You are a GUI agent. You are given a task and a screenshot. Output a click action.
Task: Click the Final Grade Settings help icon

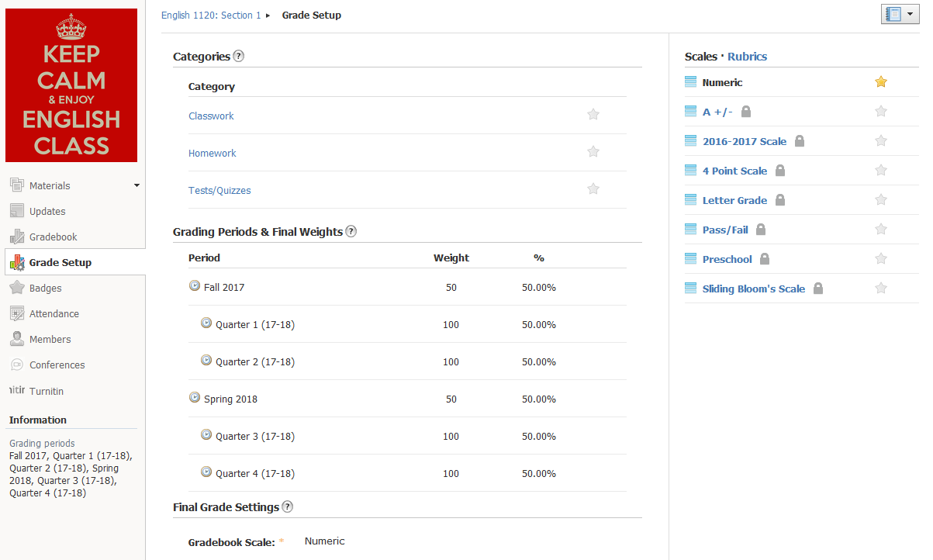pos(288,506)
